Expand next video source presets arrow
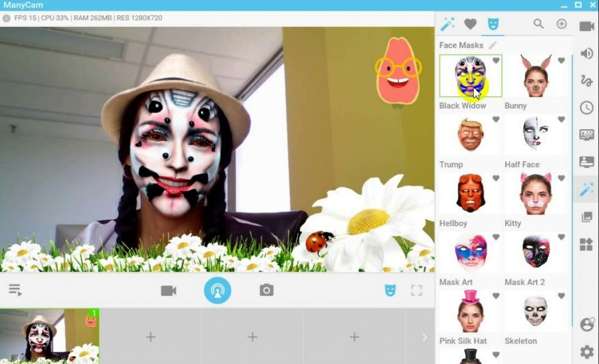This screenshot has height=364, width=599. pos(425,337)
